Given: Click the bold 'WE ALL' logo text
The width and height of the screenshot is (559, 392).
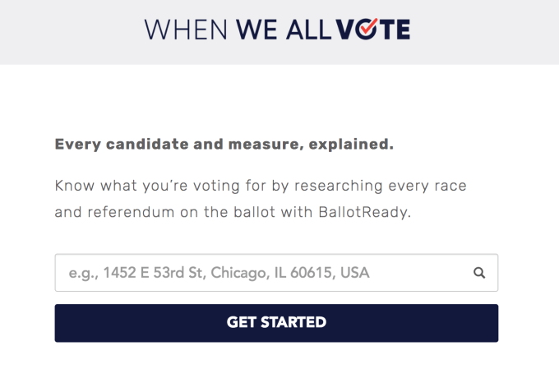Looking at the screenshot, I should 283,30.
